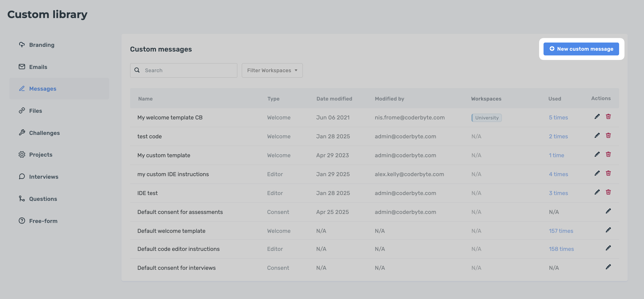The image size is (644, 299).
Task: Open the '157 times' usage link
Action: [x=561, y=231]
